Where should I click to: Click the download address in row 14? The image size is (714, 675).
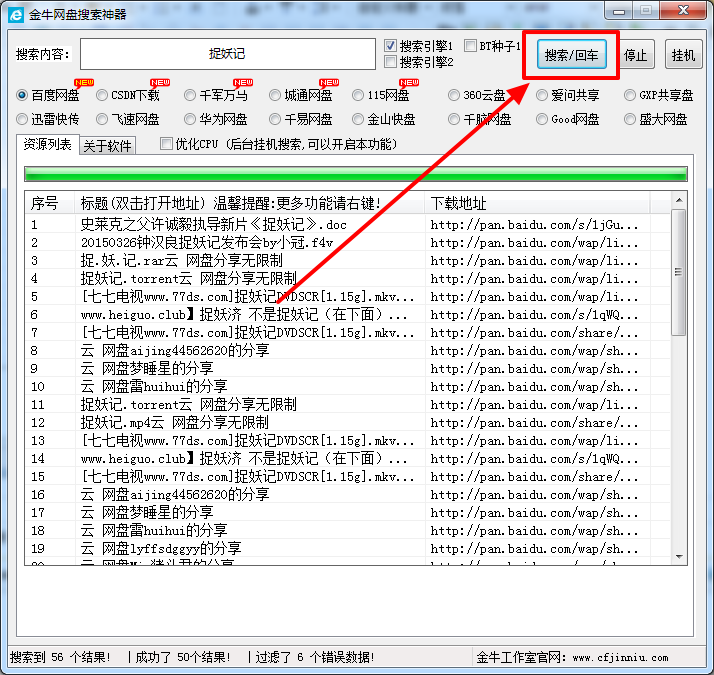click(x=534, y=459)
